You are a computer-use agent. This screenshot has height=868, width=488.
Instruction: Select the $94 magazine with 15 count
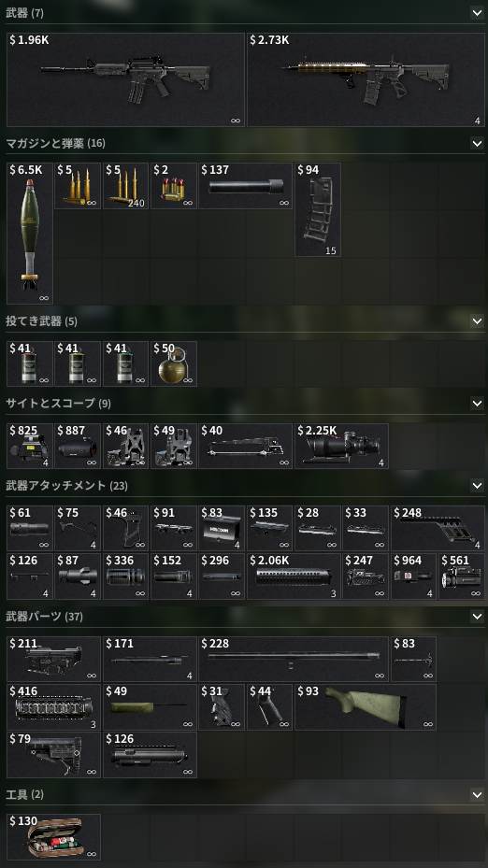pos(318,209)
